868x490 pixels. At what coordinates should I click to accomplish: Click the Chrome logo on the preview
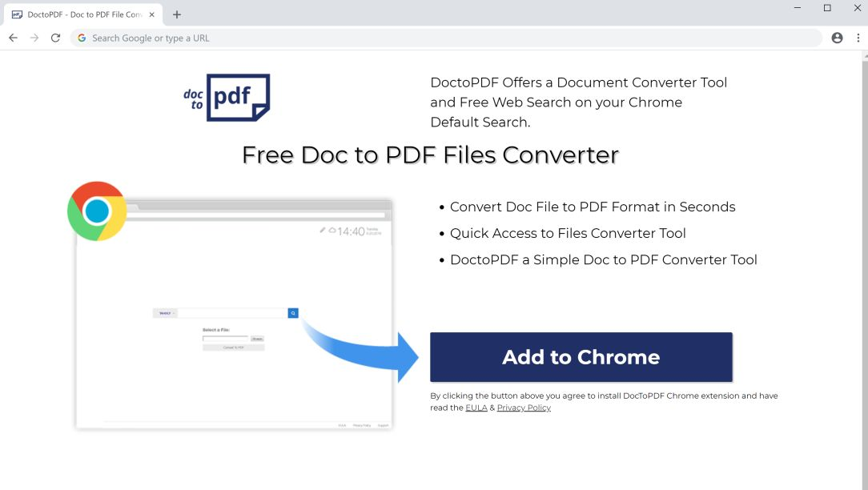[x=97, y=211]
